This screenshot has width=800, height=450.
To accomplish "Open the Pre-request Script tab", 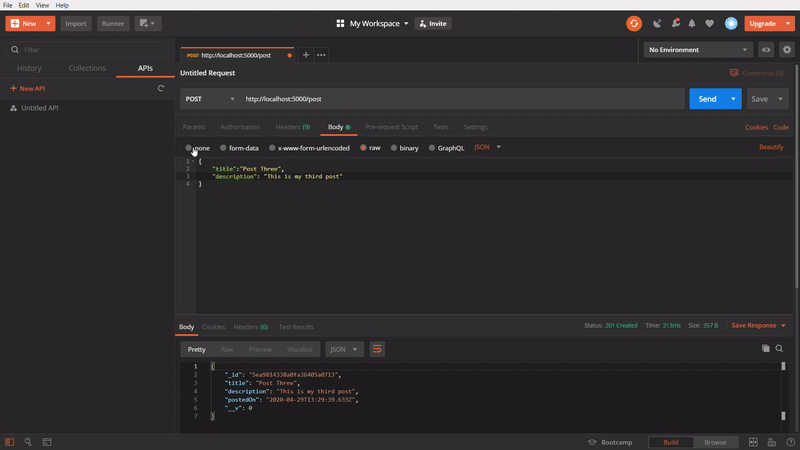I will click(x=391, y=127).
